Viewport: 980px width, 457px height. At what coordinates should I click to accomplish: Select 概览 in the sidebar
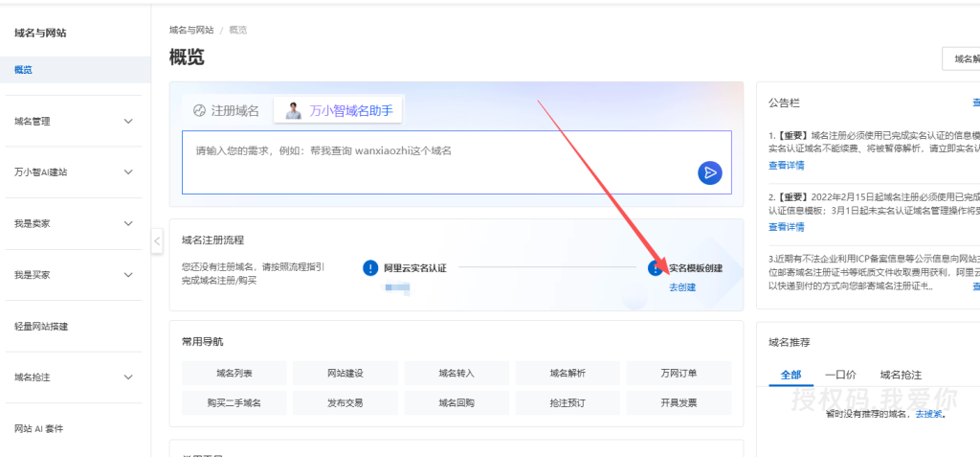click(x=75, y=70)
